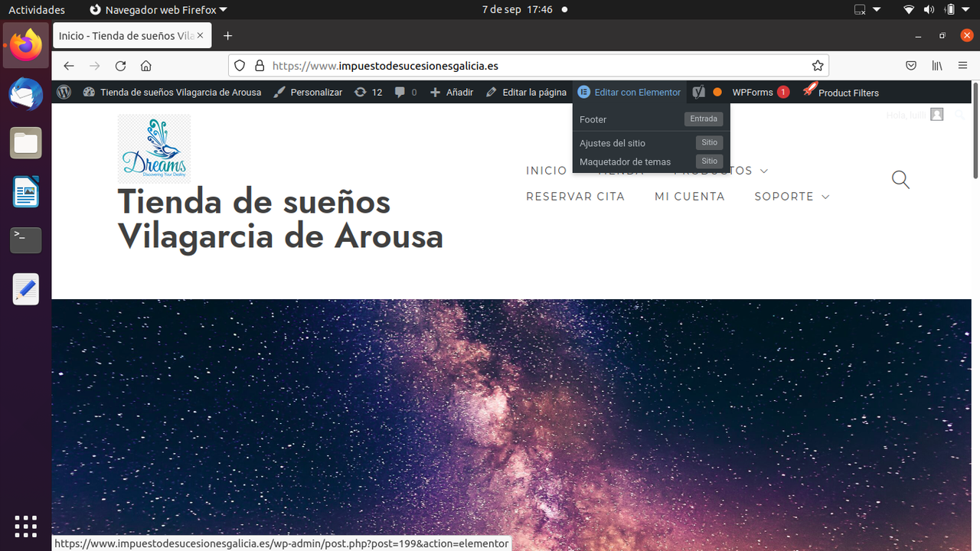The height and width of the screenshot is (551, 980).
Task: Close the Inicio - Tienda de sueños tab
Action: click(x=202, y=36)
